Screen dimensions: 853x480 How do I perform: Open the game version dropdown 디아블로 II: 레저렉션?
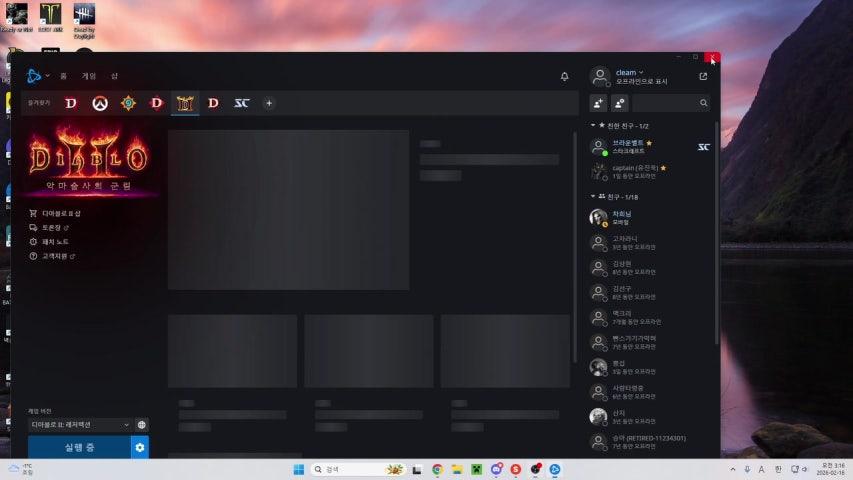79,424
